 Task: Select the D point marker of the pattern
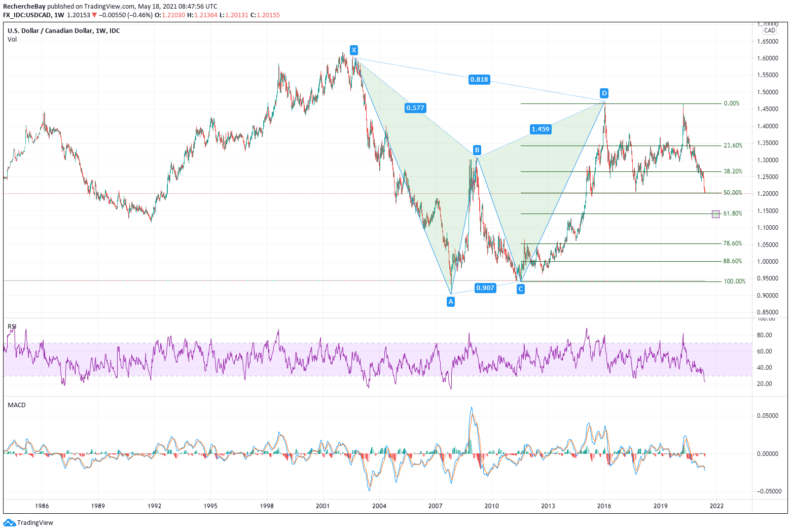click(x=604, y=93)
